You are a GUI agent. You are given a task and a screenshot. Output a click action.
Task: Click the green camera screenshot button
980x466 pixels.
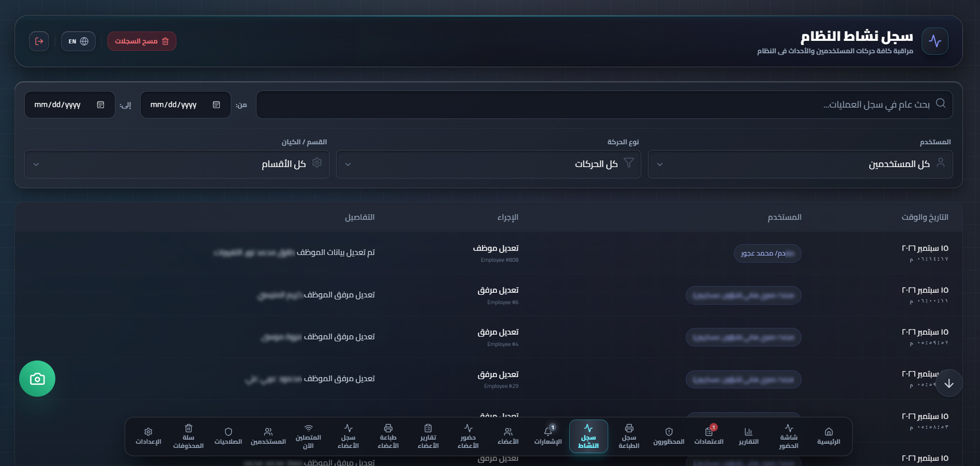tap(37, 379)
